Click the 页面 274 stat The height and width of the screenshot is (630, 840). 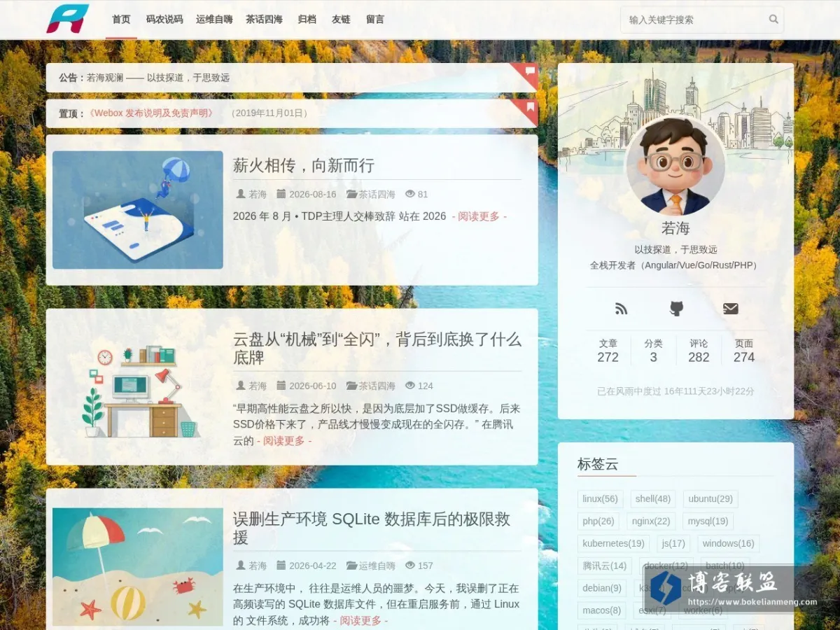coord(744,351)
